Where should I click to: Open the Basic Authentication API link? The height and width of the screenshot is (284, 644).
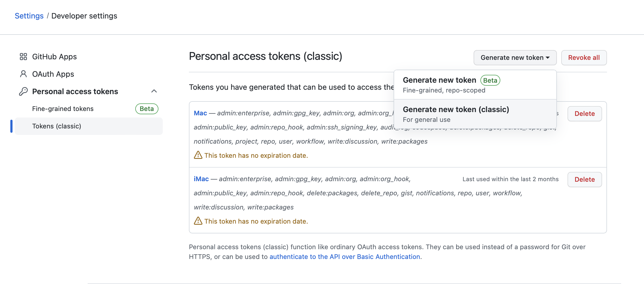click(x=345, y=257)
